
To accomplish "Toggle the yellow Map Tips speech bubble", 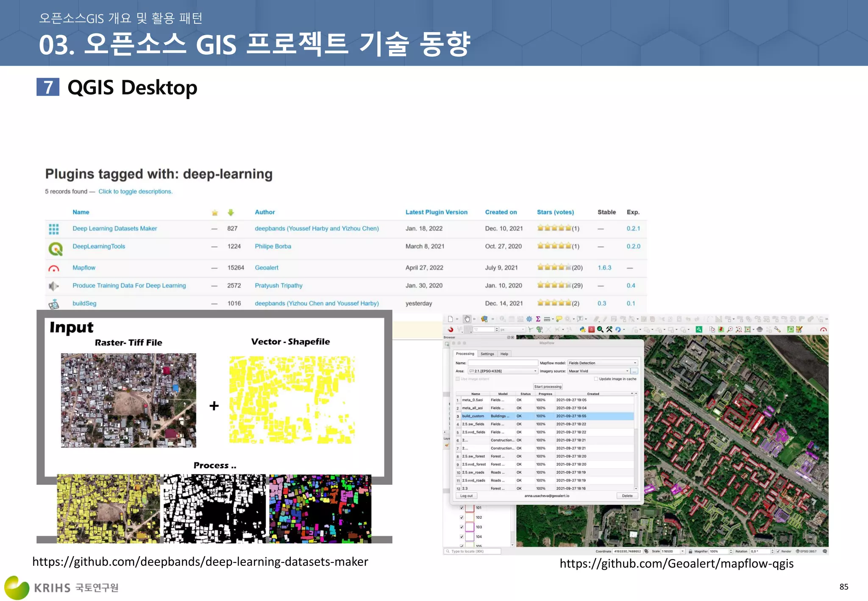I will (559, 319).
